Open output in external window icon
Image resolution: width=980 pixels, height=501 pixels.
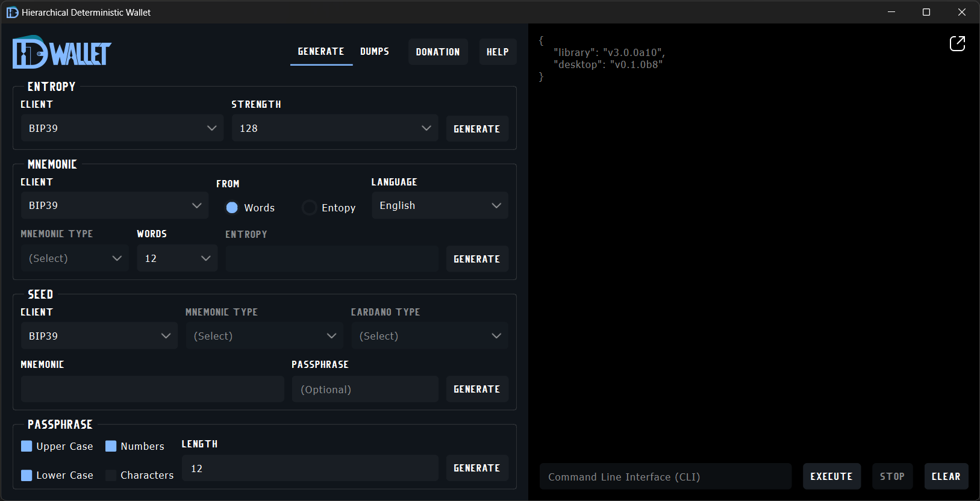pos(957,43)
